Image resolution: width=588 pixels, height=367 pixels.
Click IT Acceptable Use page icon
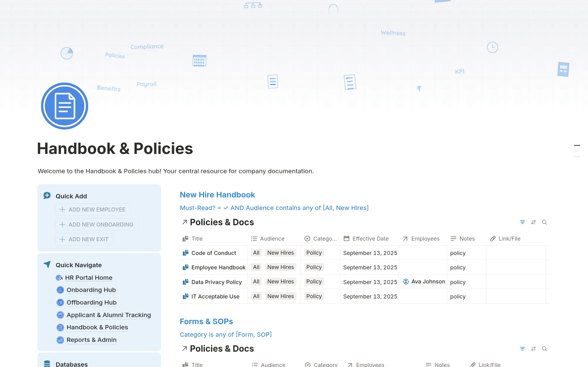coord(186,296)
